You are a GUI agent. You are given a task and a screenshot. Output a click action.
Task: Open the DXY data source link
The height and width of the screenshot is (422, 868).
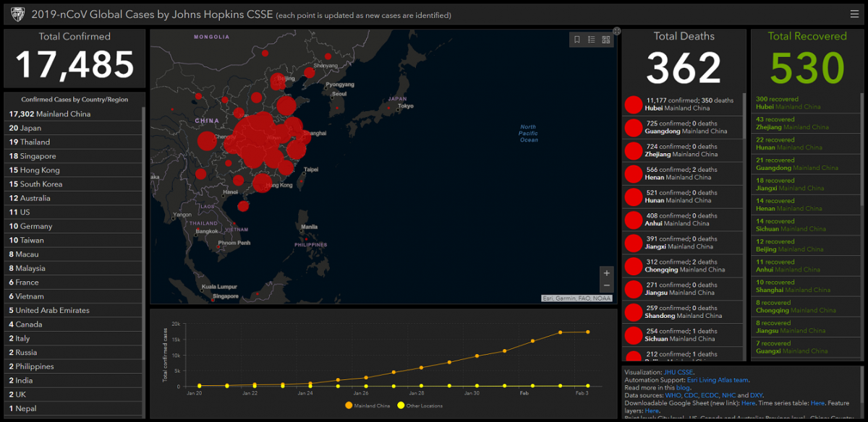pyautogui.click(x=757, y=395)
